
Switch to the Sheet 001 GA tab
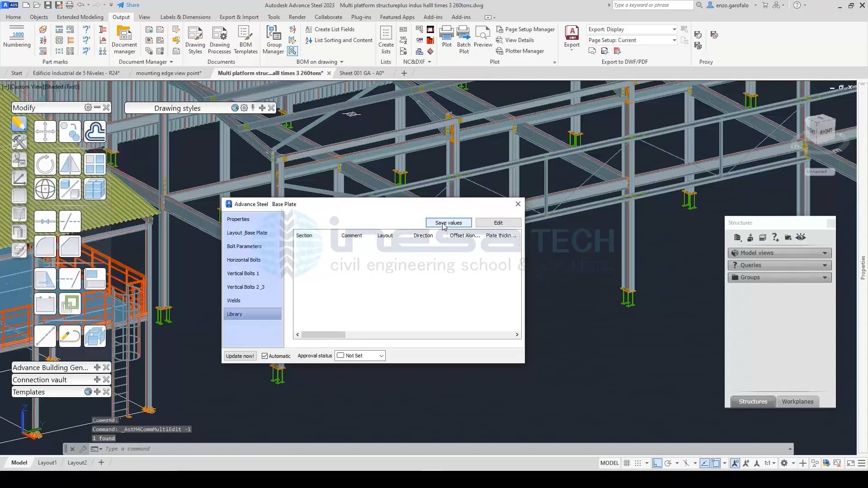pos(362,73)
